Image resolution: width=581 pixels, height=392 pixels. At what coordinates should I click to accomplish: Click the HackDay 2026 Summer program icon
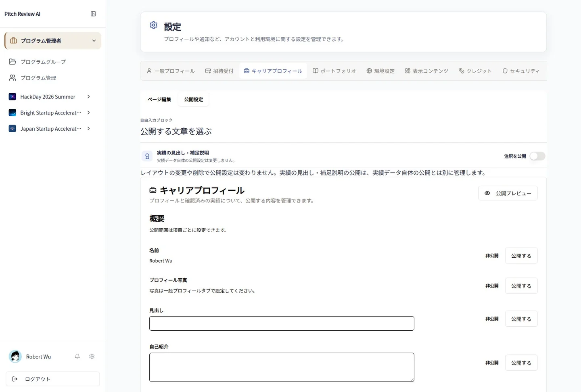pos(13,97)
